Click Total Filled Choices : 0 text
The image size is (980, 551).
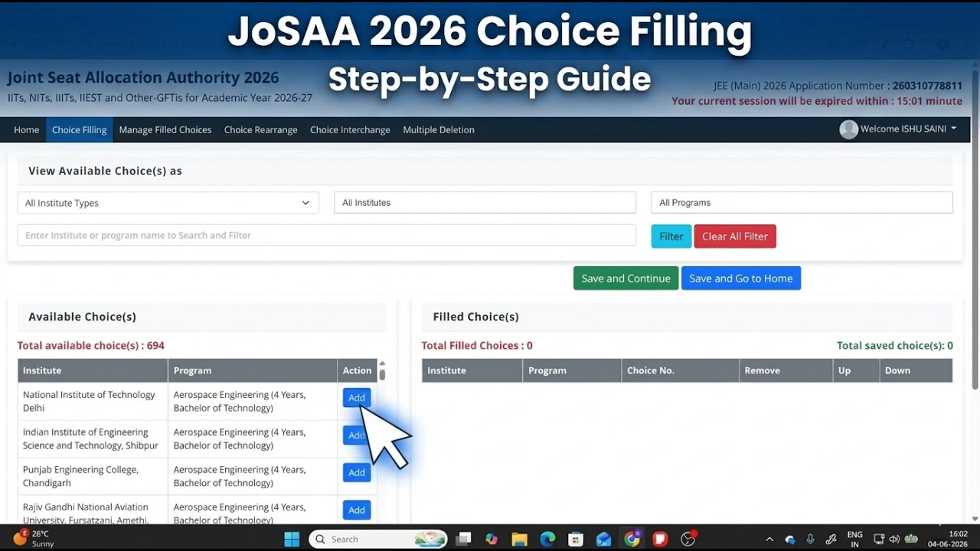click(x=477, y=346)
